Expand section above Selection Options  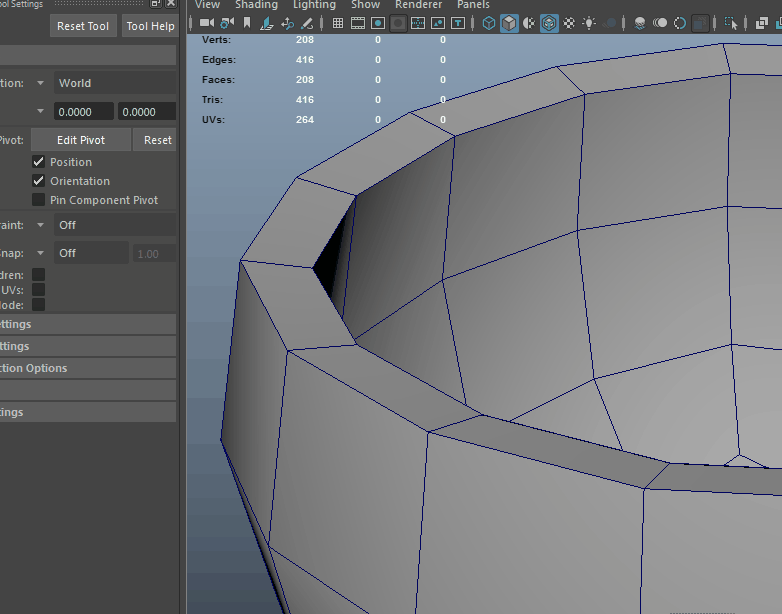coord(88,346)
